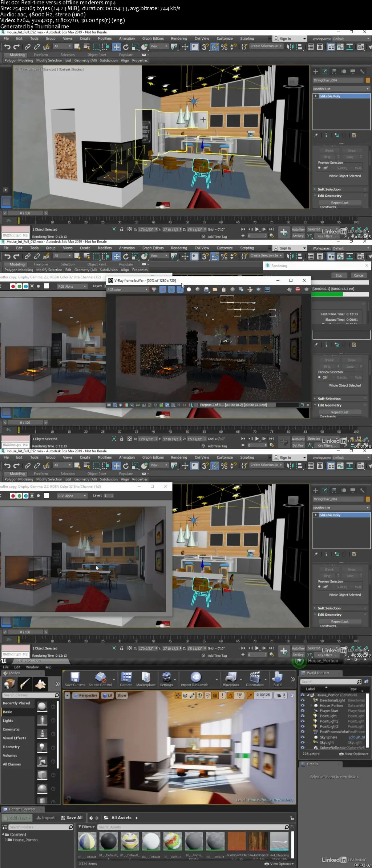This screenshot has height=868, width=372.
Task: Click the Unreal Engine logo icon
Action: [4, 661]
